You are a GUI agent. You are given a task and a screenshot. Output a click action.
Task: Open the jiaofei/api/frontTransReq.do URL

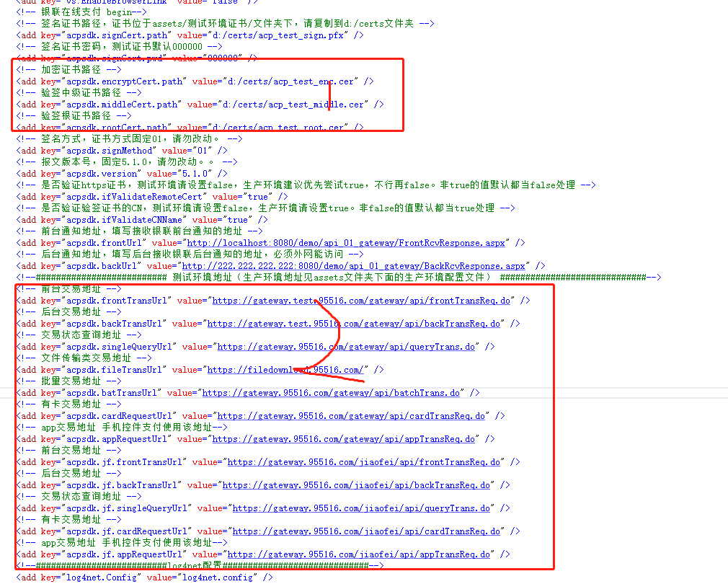click(x=363, y=462)
